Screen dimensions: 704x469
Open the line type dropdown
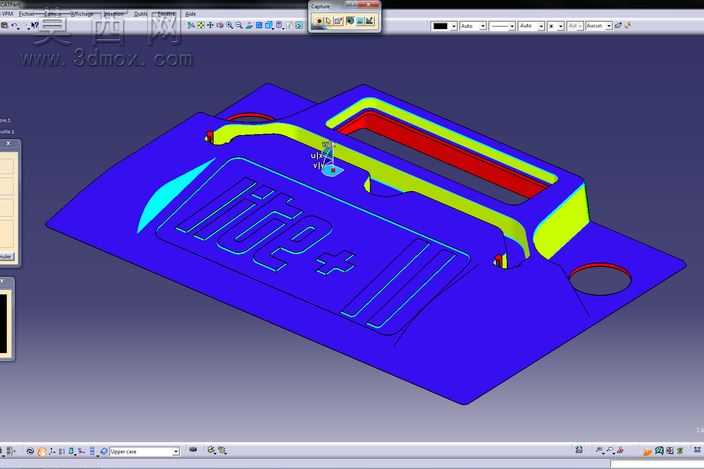coord(502,26)
